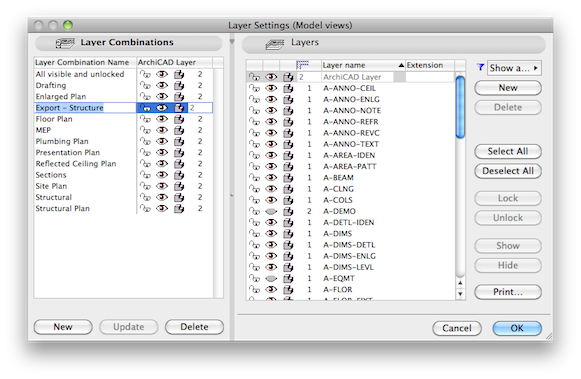The height and width of the screenshot is (379, 581).
Task: Click lock icon in Reflected Ceiling Plan row
Action: [x=145, y=164]
